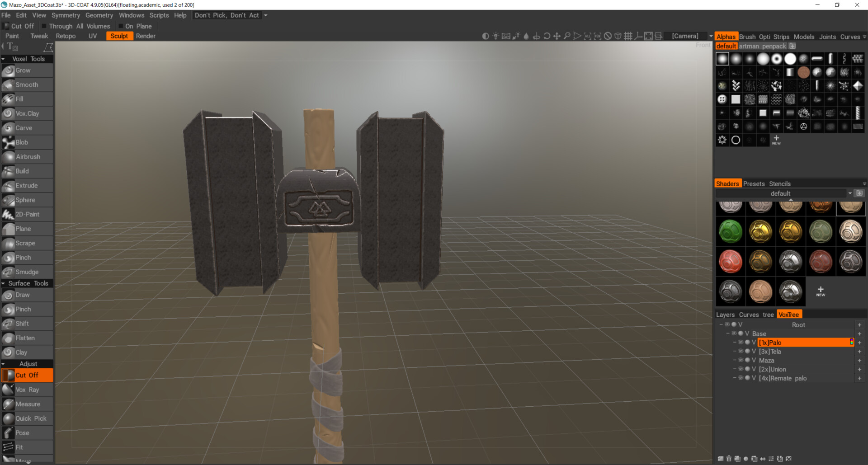Toggle visibility of the Maza layer
Screen dimensions: 868x465
pos(741,360)
